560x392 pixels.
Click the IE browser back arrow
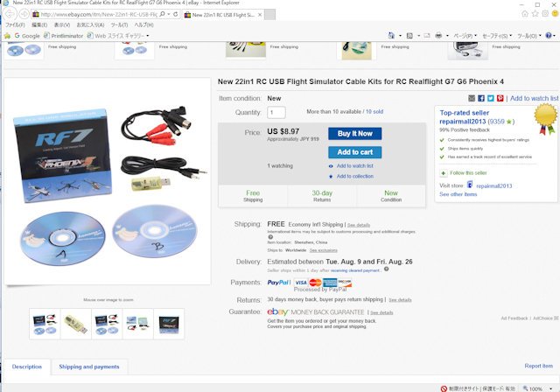(10, 14)
